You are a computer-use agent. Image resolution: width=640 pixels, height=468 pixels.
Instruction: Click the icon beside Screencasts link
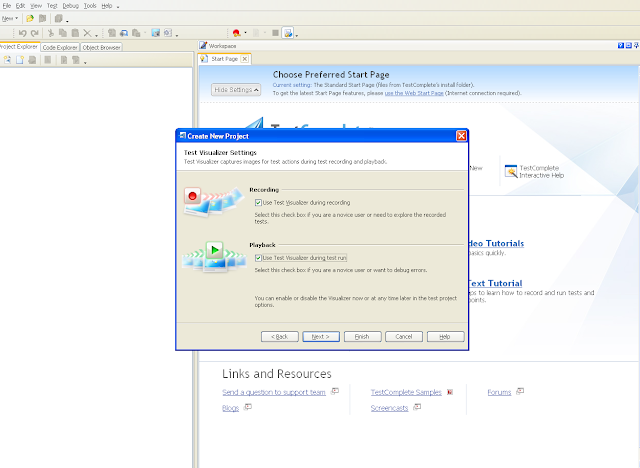(x=417, y=406)
